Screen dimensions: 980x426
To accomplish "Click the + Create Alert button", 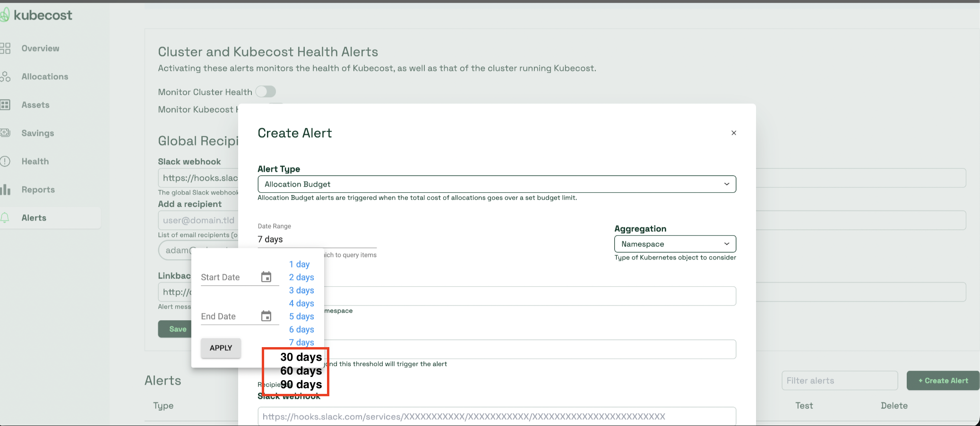I will click(943, 381).
